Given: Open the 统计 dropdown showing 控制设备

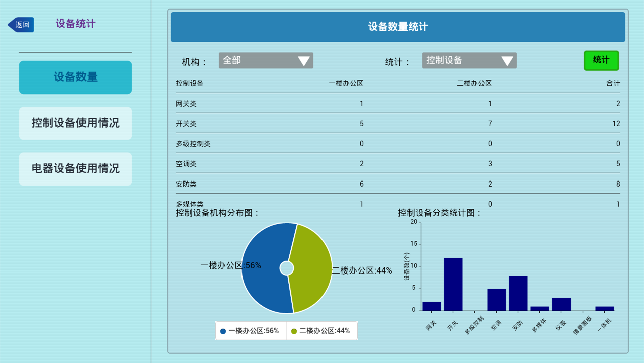Looking at the screenshot, I should click(x=469, y=61).
